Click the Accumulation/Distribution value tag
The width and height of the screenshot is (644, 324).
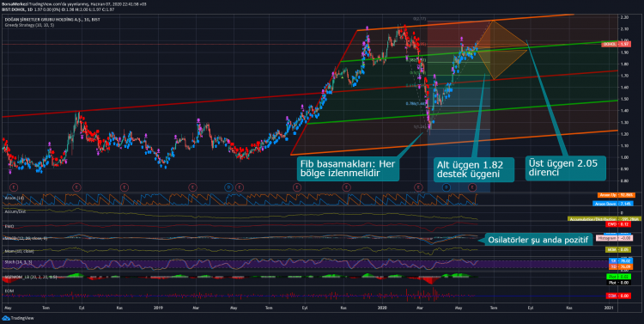click(605, 219)
